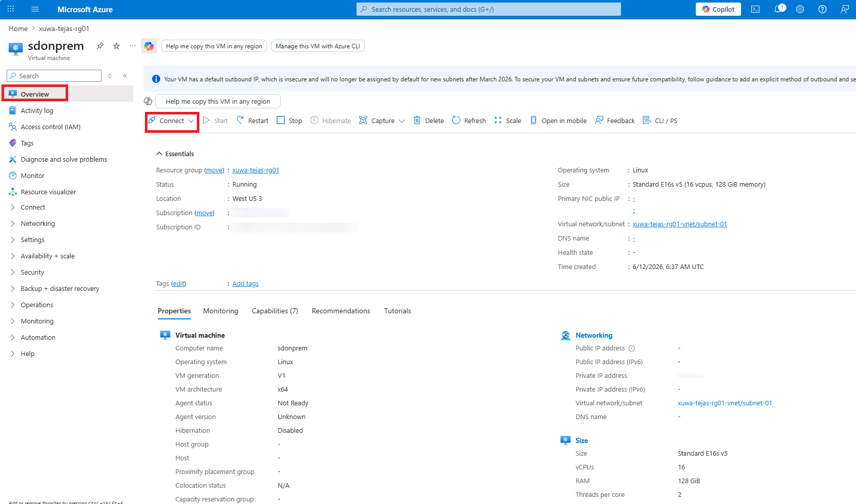
Task: Pin sdonprem to dashboard
Action: tap(100, 46)
